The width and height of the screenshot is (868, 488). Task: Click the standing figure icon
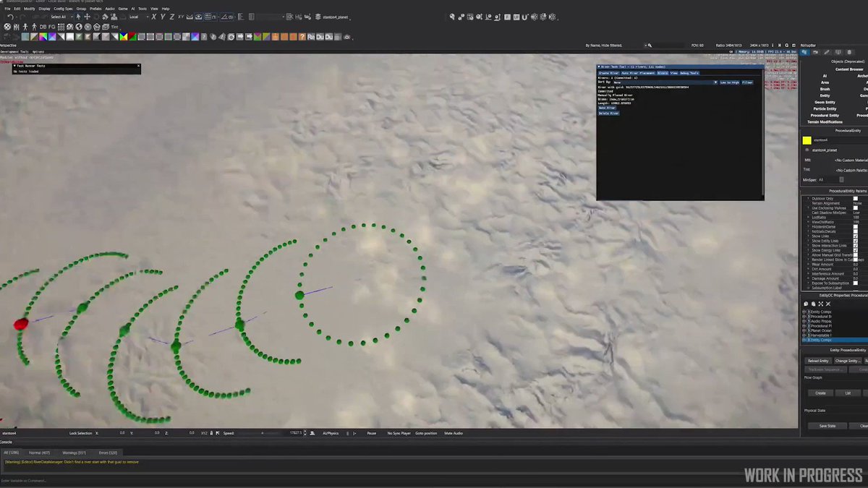(x=25, y=27)
